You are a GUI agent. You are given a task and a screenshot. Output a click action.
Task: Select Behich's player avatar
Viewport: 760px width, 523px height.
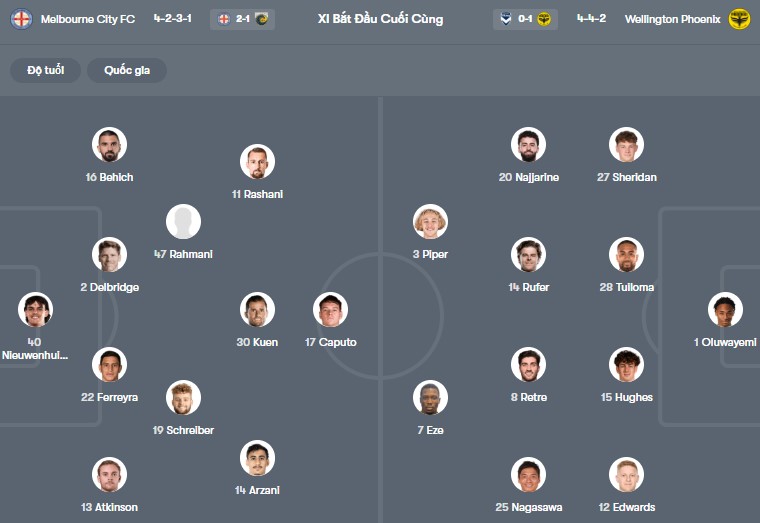[109, 145]
